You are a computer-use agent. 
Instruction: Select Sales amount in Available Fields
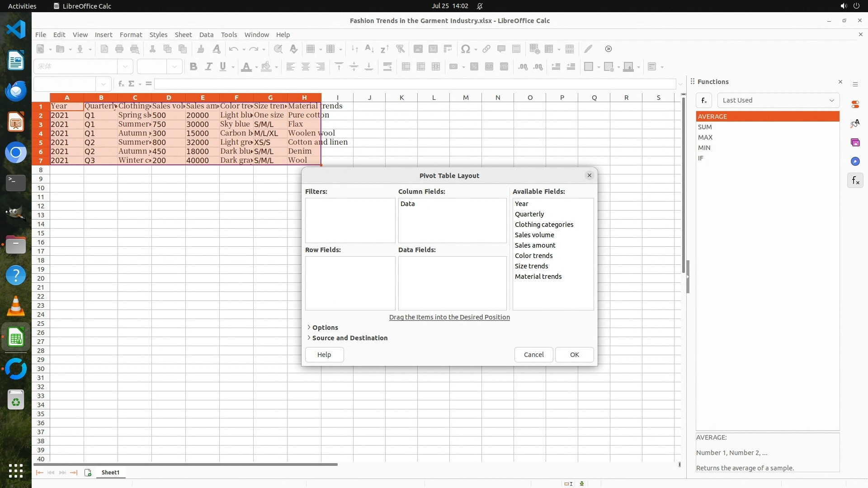[x=535, y=245]
